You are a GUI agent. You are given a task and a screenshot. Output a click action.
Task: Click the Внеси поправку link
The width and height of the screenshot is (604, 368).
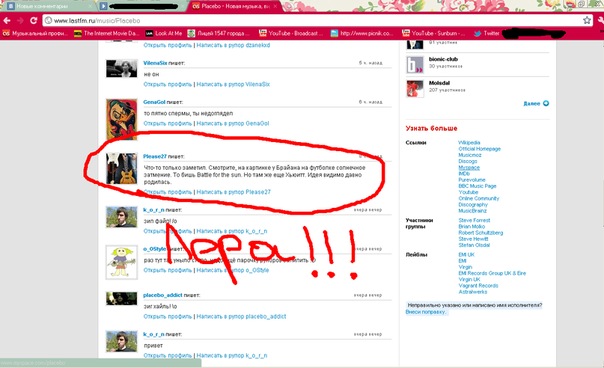(426, 312)
